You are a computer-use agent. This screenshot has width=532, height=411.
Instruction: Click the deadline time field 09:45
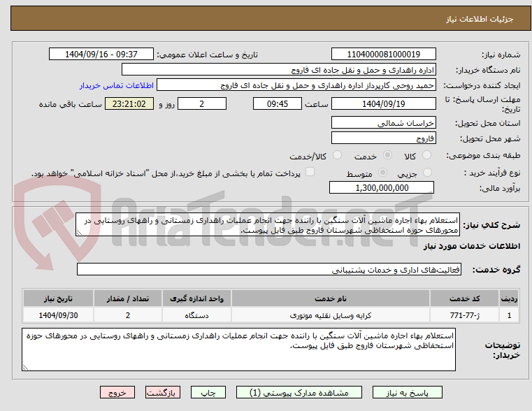click(278, 103)
